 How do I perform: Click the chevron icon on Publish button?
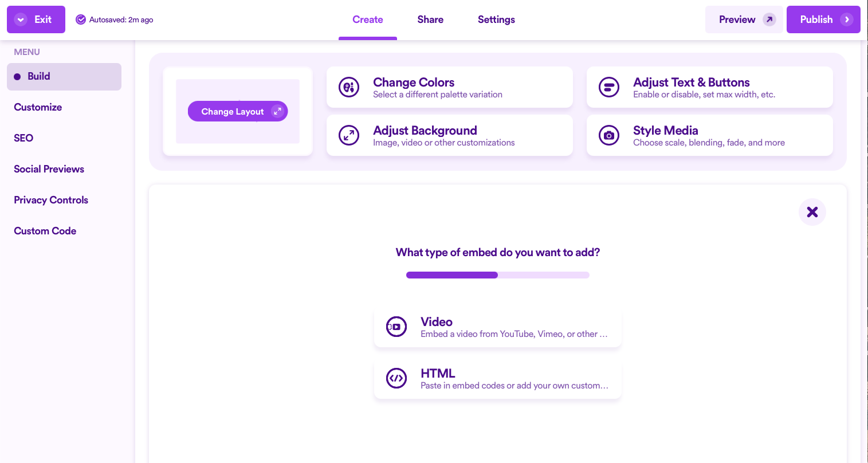click(x=847, y=19)
